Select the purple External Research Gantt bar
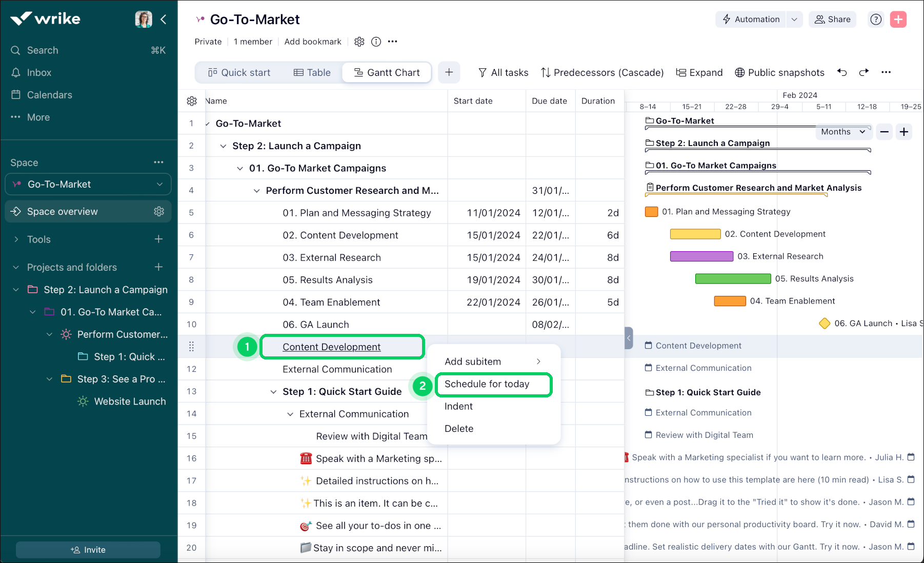The height and width of the screenshot is (563, 924). pos(701,256)
